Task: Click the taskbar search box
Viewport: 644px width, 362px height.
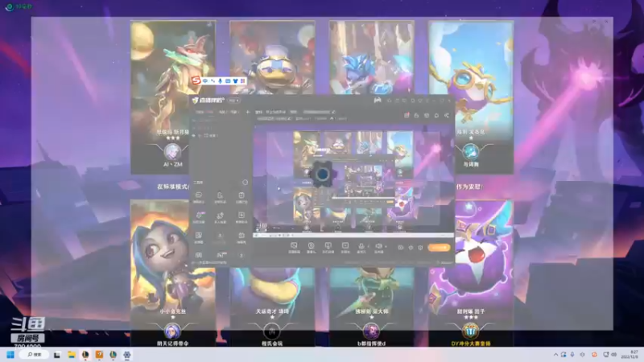Action: [35, 355]
